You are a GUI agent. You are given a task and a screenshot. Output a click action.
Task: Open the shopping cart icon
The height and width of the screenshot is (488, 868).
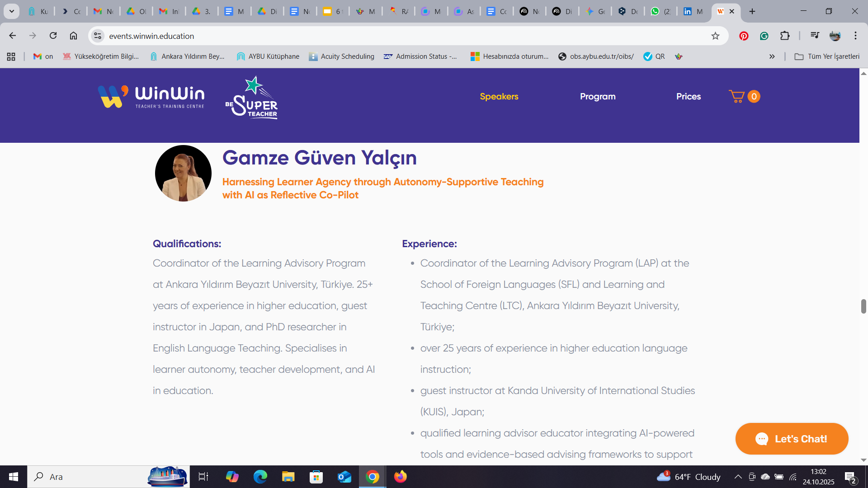tap(737, 96)
